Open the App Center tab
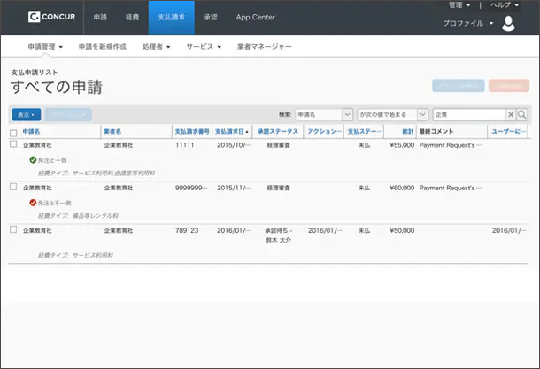This screenshot has width=540, height=369. click(255, 17)
